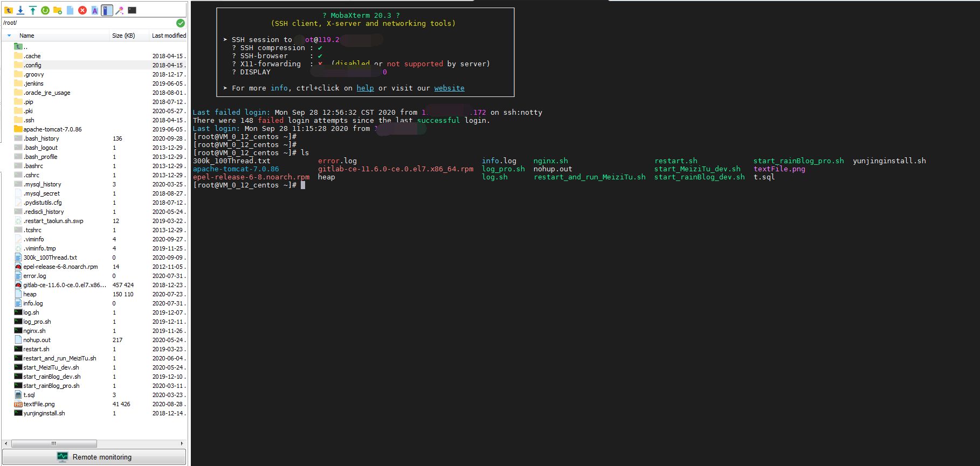Toggle the follow terminal folder button
980x466 pixels.
[107, 10]
